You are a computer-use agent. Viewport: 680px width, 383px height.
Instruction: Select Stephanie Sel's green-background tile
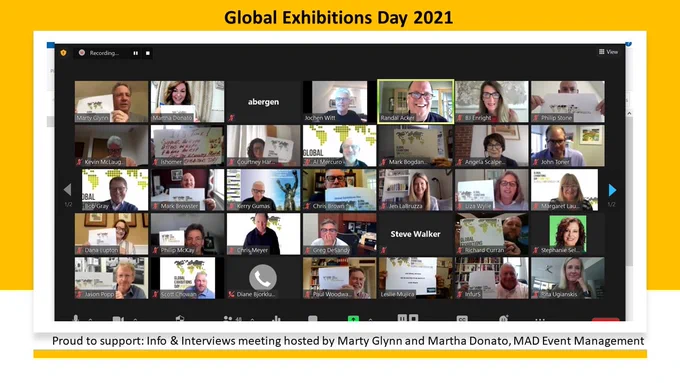click(568, 234)
